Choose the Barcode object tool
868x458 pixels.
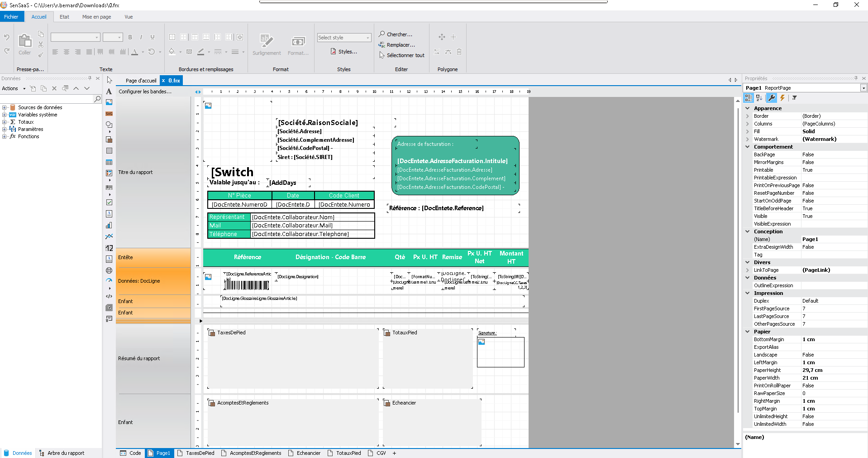[109, 187]
